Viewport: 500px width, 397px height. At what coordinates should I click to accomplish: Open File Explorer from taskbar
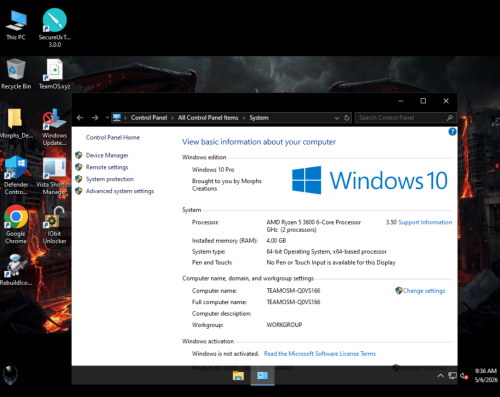(x=238, y=376)
